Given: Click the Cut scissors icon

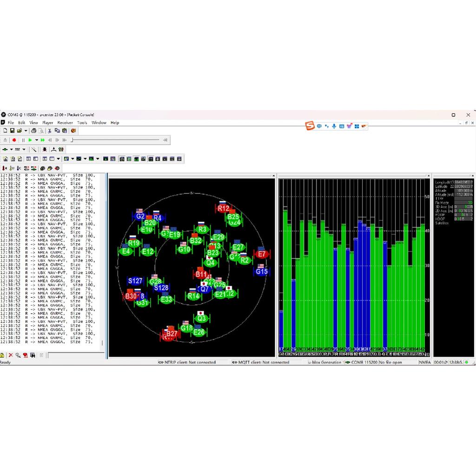Looking at the screenshot, I should click(49, 131).
